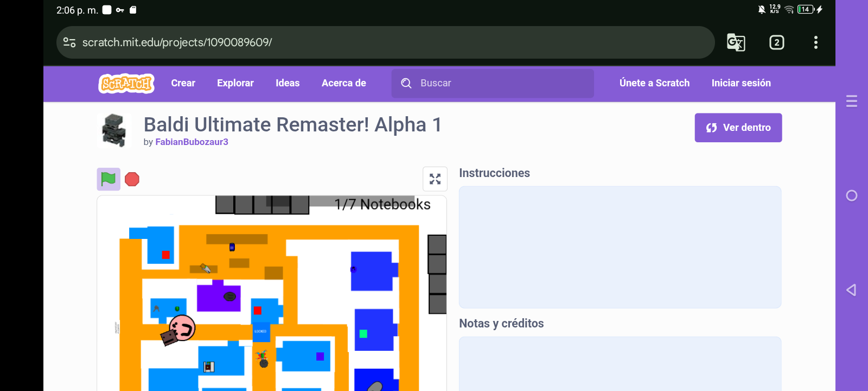This screenshot has height=391, width=868.
Task: Focus the Buscar search field
Action: (x=493, y=83)
